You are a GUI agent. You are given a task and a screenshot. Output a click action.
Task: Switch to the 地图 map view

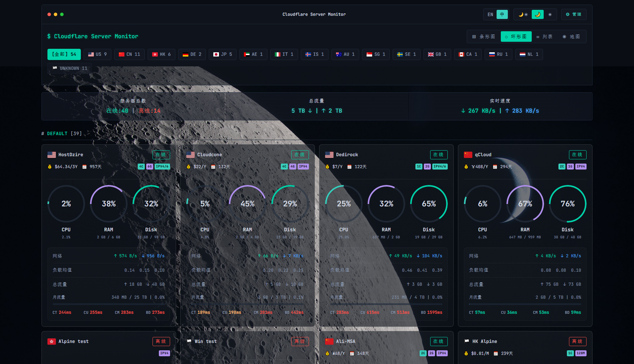[x=571, y=37]
